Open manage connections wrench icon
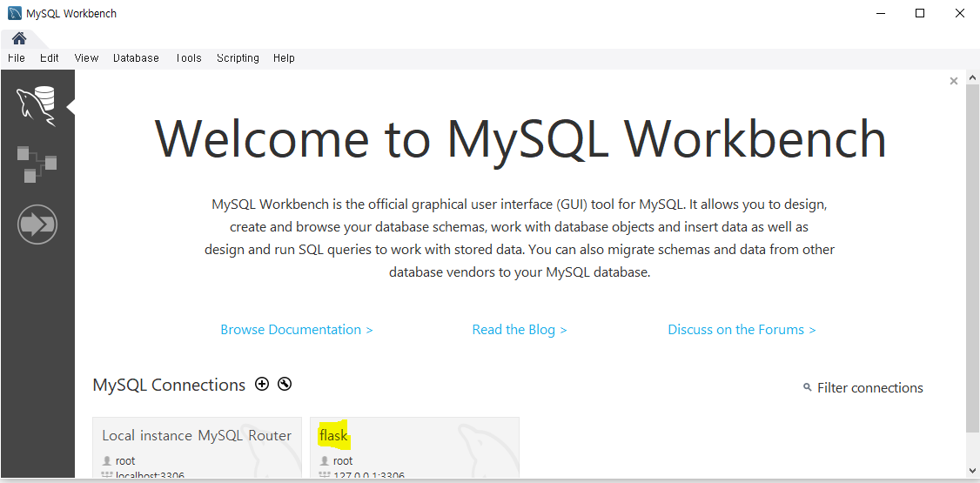Image resolution: width=980 pixels, height=483 pixels. pos(285,385)
